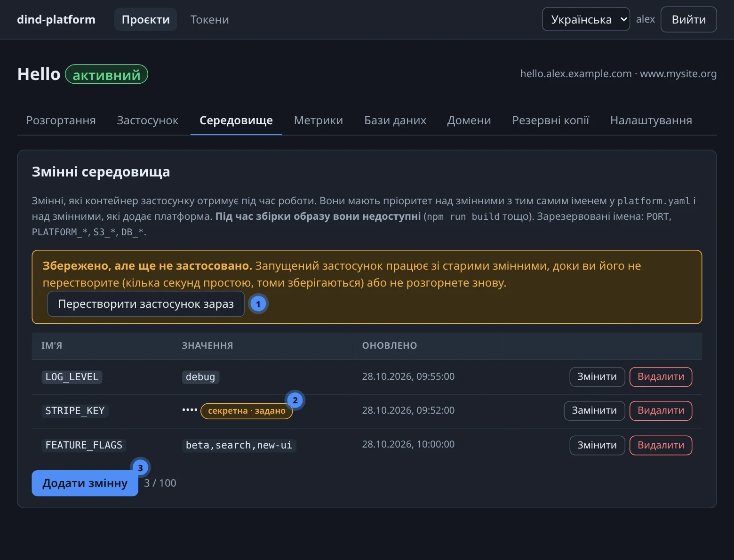Click the ОНОВЛЕНО column header
734x560 pixels.
[x=390, y=345]
